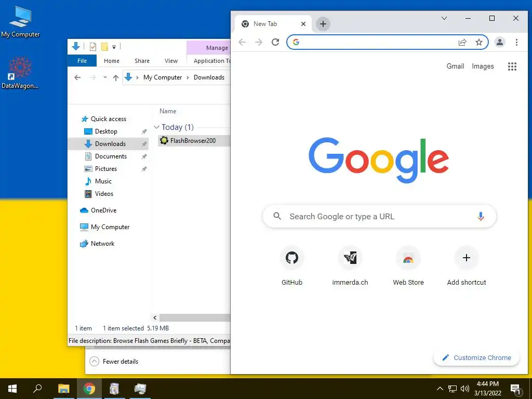This screenshot has width=532, height=399.
Task: Sort by the Name column header
Action: pos(168,111)
